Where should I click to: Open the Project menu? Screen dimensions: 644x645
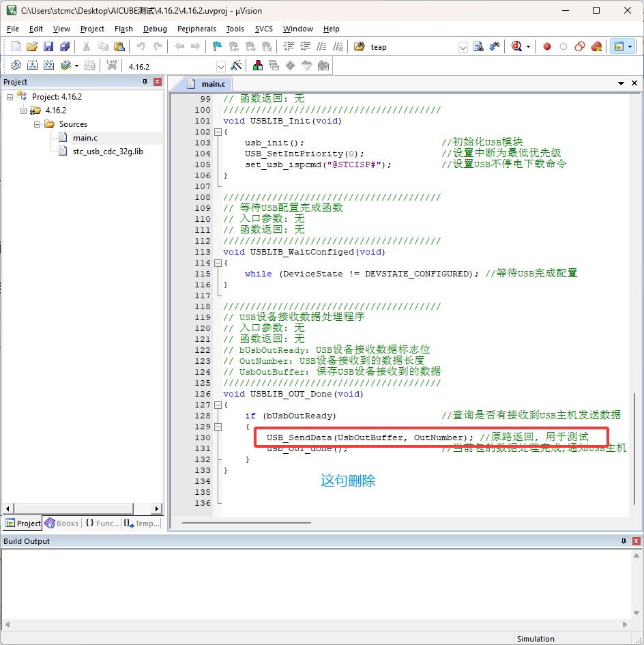point(92,29)
